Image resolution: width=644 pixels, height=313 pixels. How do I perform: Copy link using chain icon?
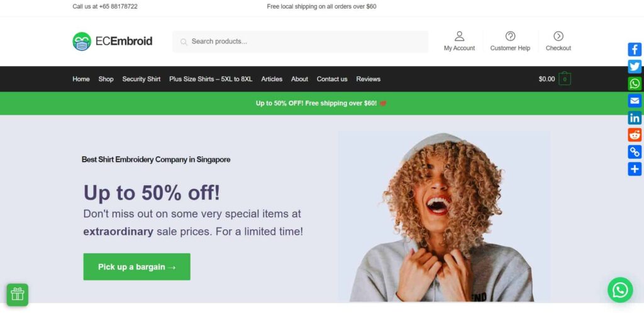[635, 152]
